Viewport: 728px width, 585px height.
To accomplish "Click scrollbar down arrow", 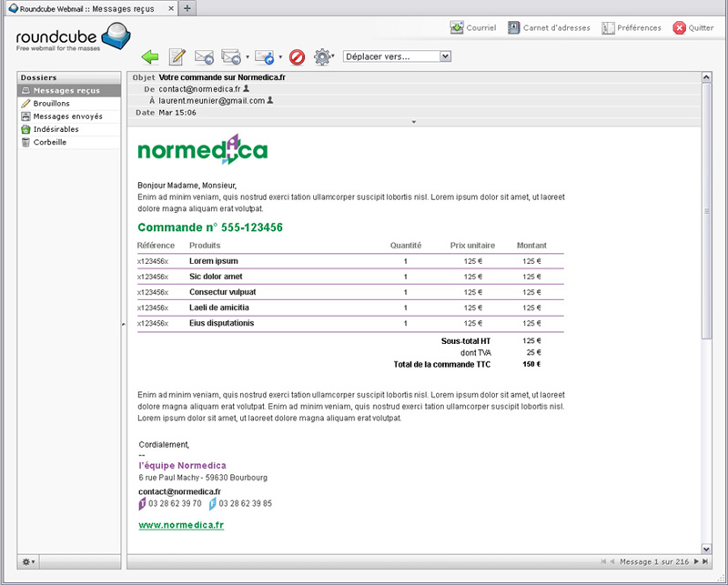I will tap(706, 549).
